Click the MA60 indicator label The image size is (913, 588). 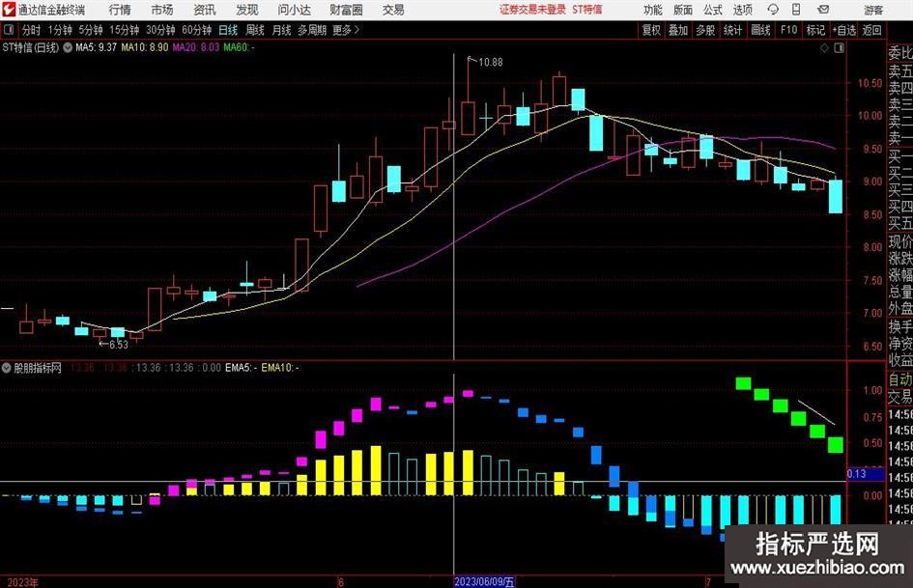coord(239,47)
